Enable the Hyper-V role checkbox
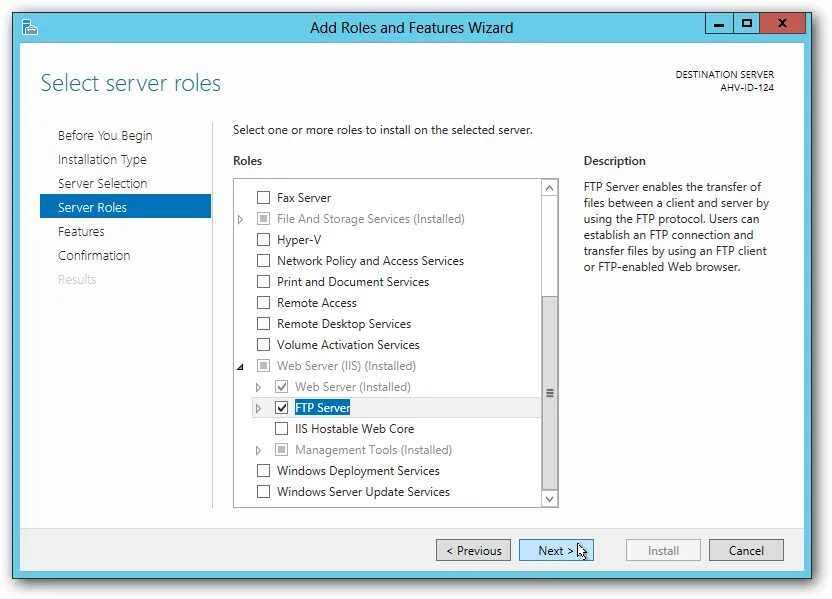Image resolution: width=832 pixels, height=599 pixels. click(263, 239)
